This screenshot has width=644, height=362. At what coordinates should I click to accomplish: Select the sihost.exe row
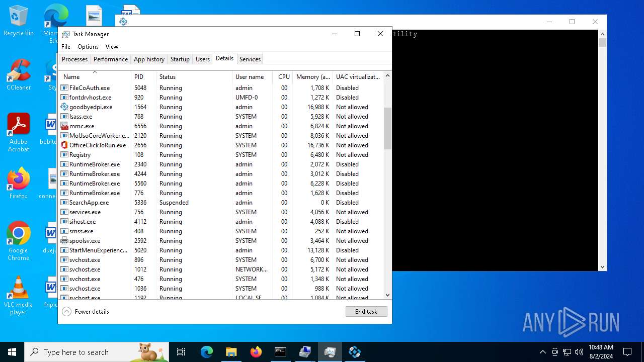coord(221,222)
